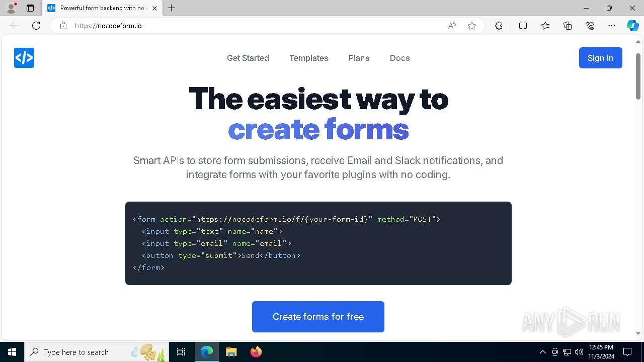Click Create forms for free button
644x362 pixels.
(x=318, y=317)
